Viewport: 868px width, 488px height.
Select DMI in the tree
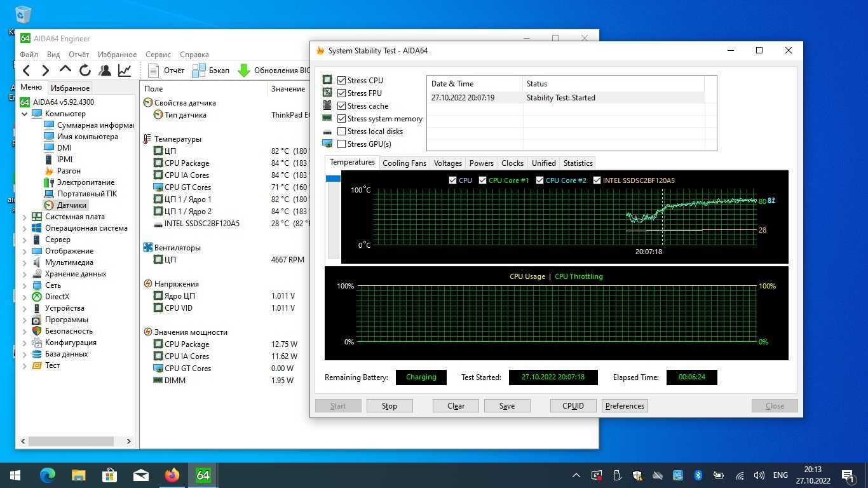[57, 148]
